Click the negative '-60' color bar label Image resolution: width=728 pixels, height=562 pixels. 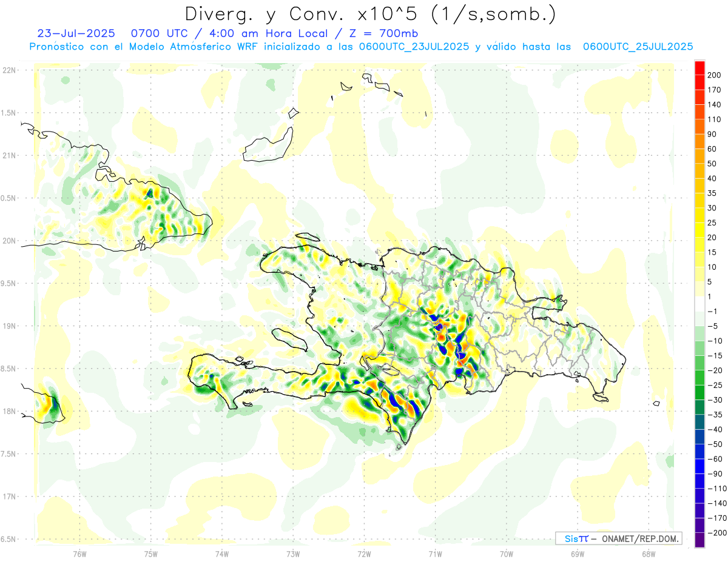click(x=714, y=459)
